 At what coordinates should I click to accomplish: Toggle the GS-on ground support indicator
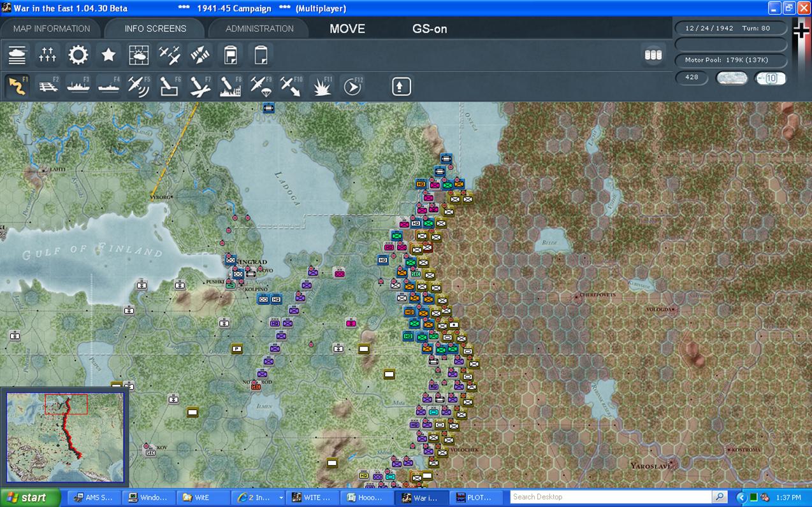coord(430,29)
